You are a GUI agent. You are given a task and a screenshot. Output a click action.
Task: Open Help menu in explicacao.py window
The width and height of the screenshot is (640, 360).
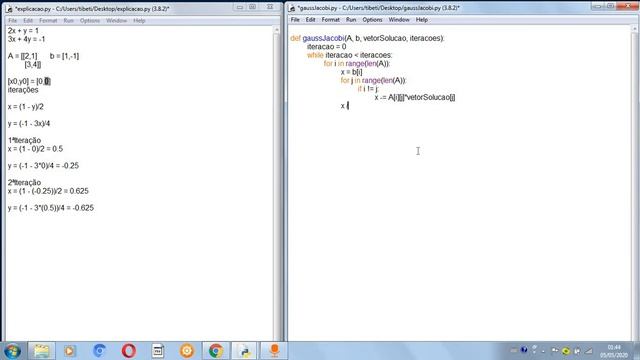(x=139, y=20)
